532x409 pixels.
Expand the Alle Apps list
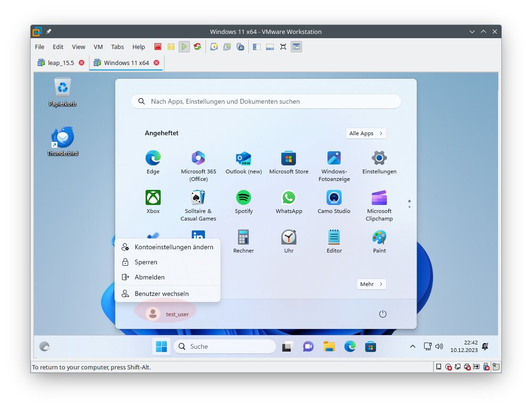[x=366, y=133]
